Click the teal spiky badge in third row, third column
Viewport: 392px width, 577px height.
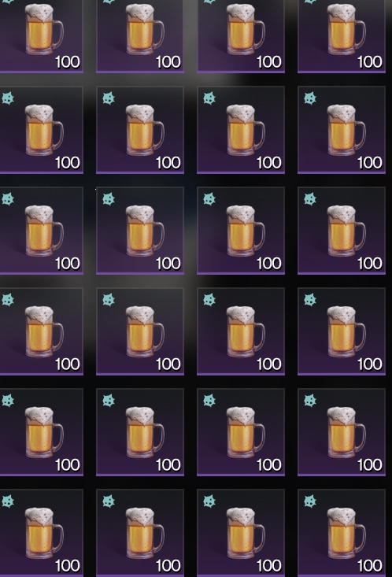point(209,199)
